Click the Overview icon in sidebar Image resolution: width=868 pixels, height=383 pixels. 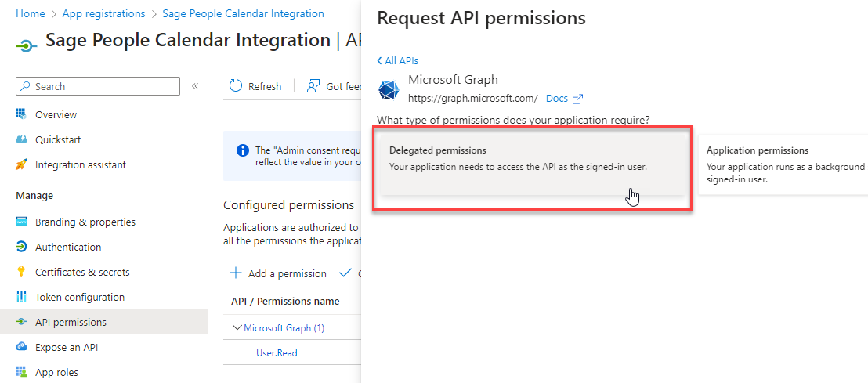pos(21,114)
